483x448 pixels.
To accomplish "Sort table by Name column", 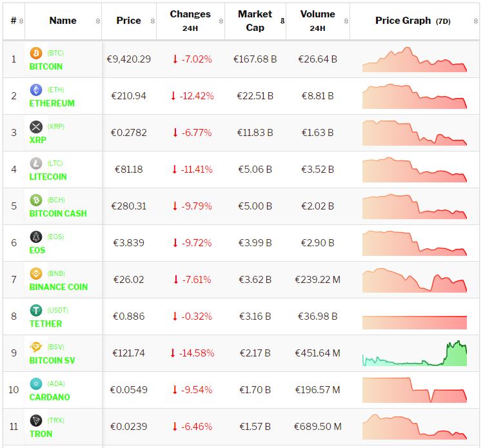I will click(63, 21).
